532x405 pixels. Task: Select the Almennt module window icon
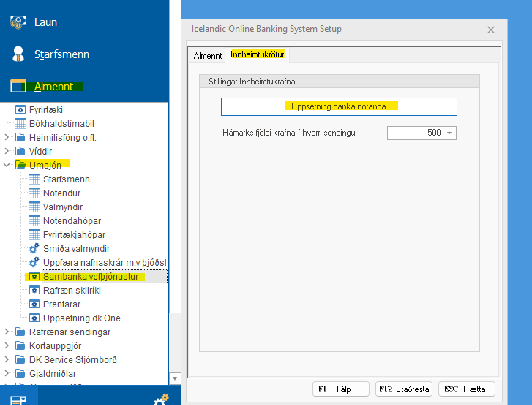tap(18, 86)
